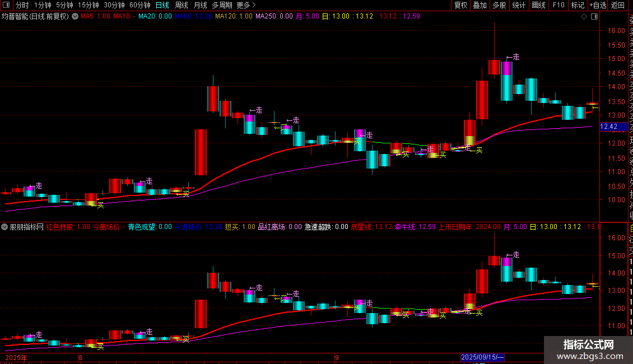Switch to the 月线 monthly chart
The width and height of the screenshot is (633, 364).
200,5
